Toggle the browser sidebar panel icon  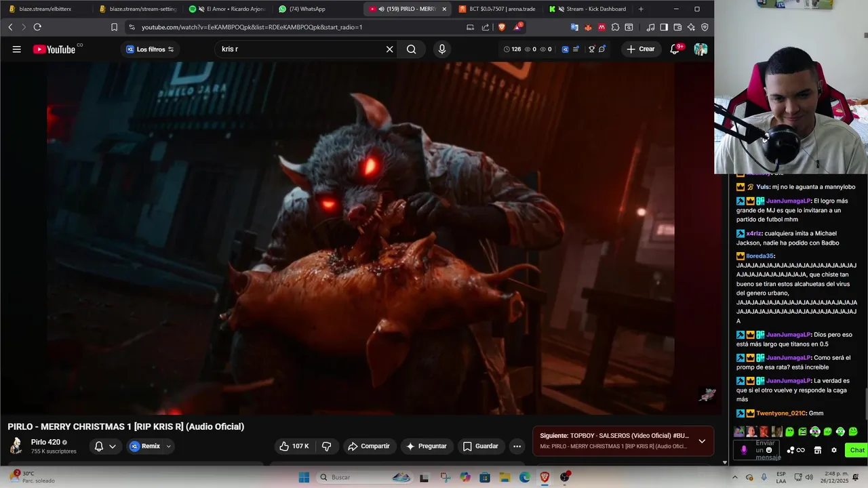[664, 27]
